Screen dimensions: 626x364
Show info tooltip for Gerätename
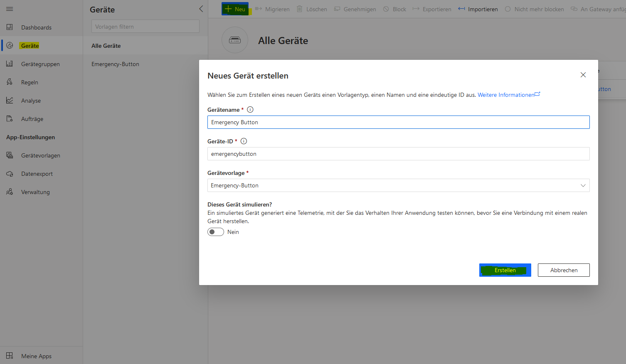pos(250,110)
